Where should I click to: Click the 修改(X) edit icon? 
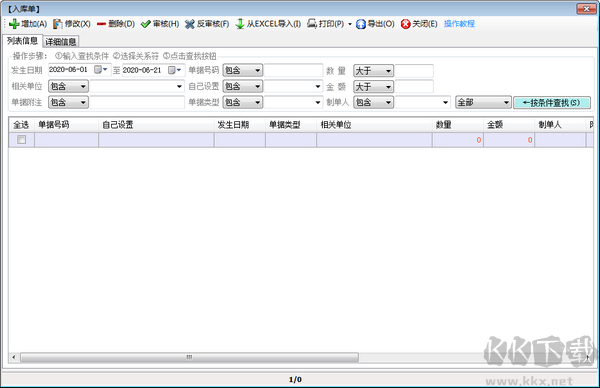[57, 24]
